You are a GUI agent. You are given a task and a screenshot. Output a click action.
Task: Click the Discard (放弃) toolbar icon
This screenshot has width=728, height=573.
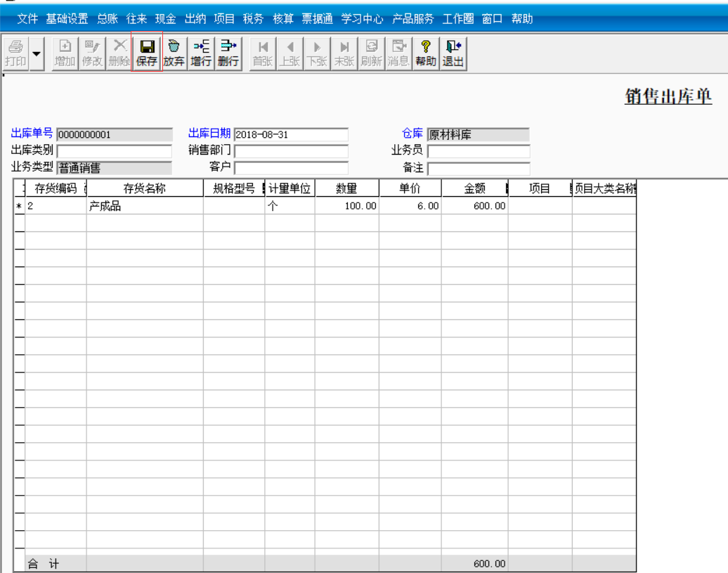click(x=174, y=53)
